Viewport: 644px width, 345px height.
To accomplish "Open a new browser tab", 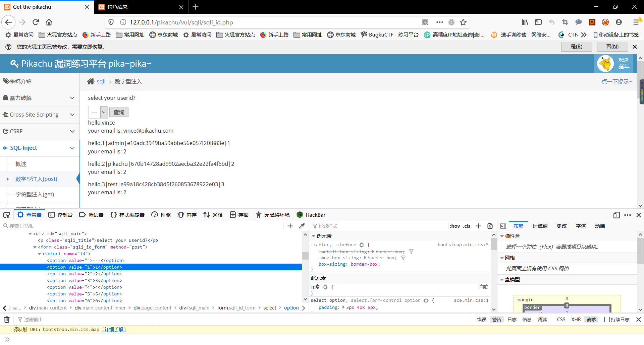I will pos(196,7).
